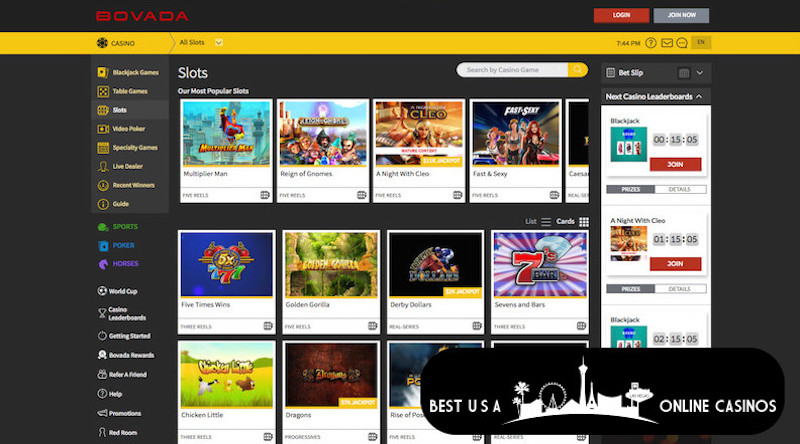Click the reel icon on Golden Gorilla

pyautogui.click(x=372, y=326)
